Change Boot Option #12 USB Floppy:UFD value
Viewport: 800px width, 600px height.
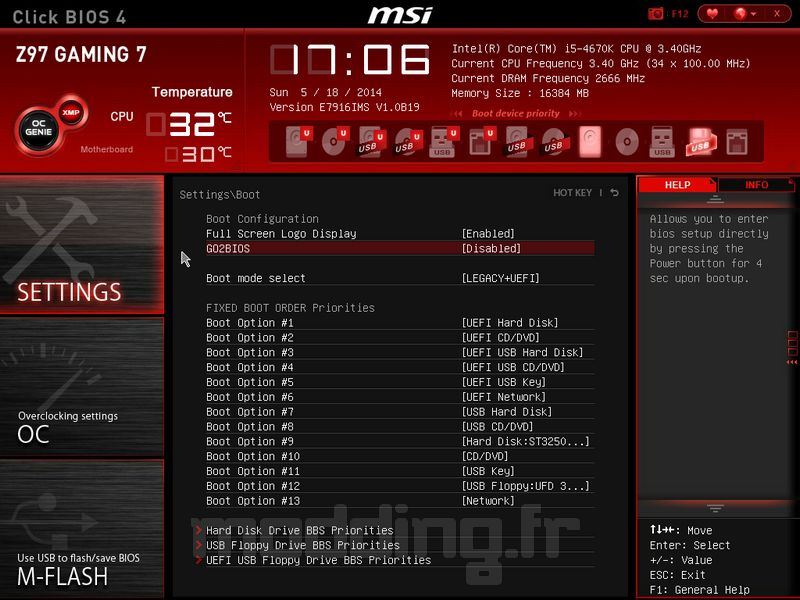(x=526, y=486)
